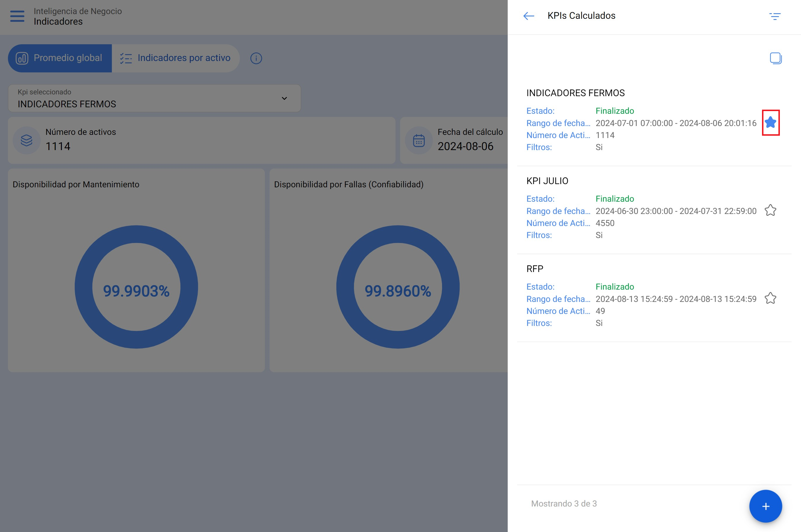Viewport: 801px width, 532px height.
Task: Click asset count 4550 in KPI JULIO
Action: [x=605, y=223]
